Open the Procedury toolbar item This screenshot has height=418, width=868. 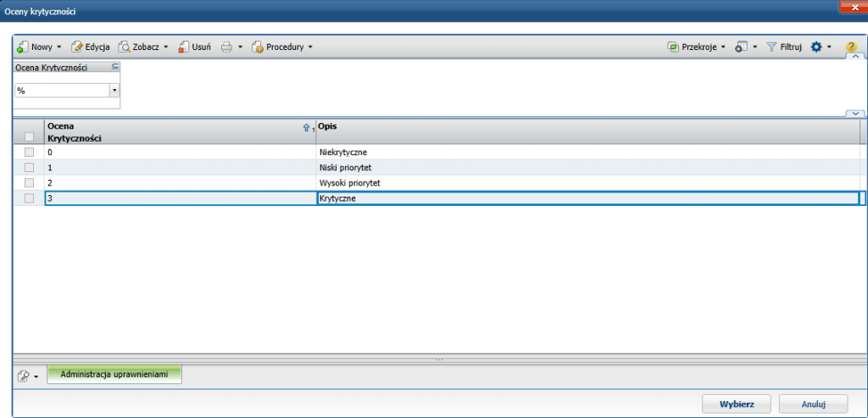click(282, 47)
